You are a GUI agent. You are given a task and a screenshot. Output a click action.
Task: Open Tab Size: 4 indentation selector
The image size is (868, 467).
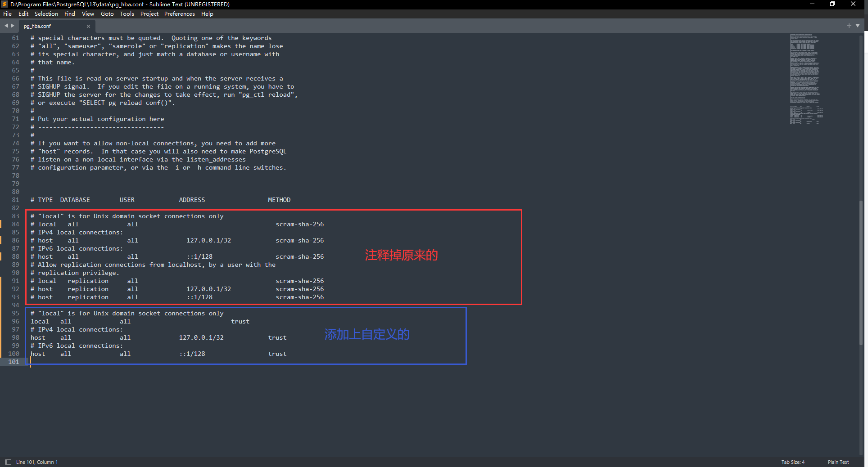pyautogui.click(x=792, y=462)
